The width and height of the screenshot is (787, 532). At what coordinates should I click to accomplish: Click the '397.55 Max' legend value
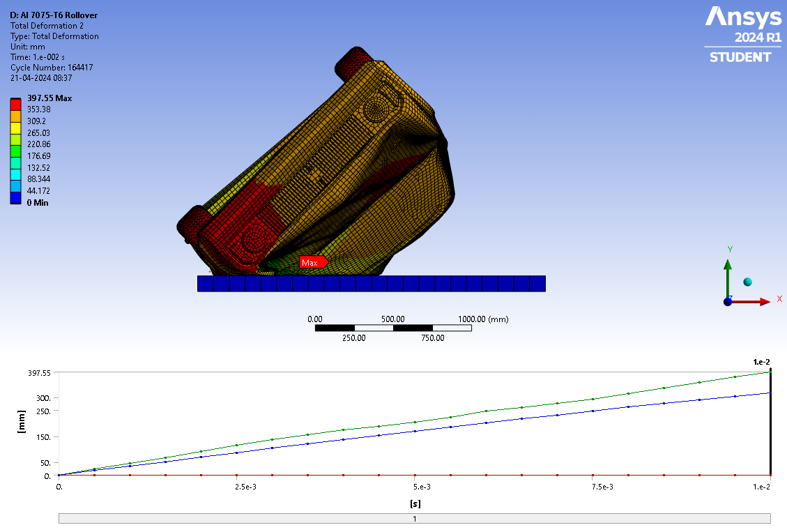[x=49, y=98]
